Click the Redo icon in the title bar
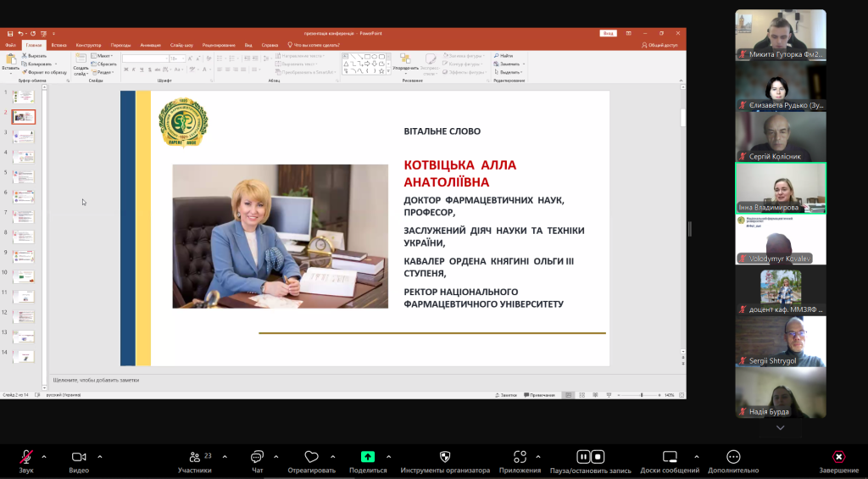Viewport: 868px width, 479px height. [x=33, y=34]
